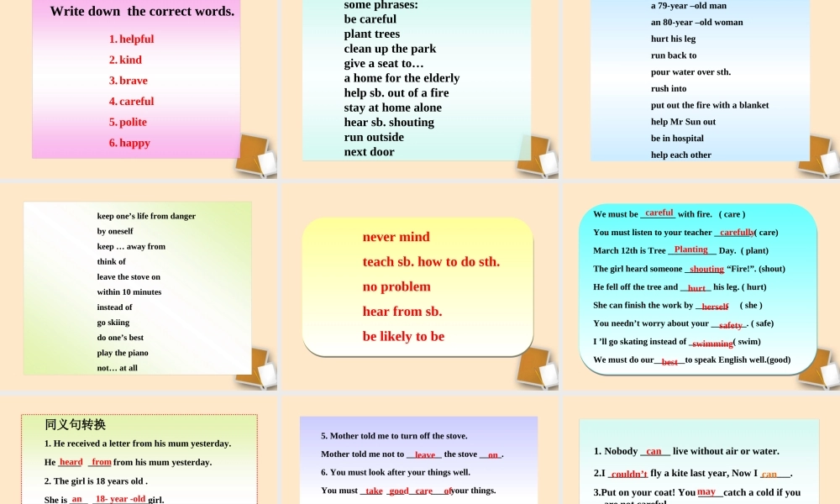The image size is (840, 504).
Task: Open the yellow 'never mind' slide
Action: point(419,287)
